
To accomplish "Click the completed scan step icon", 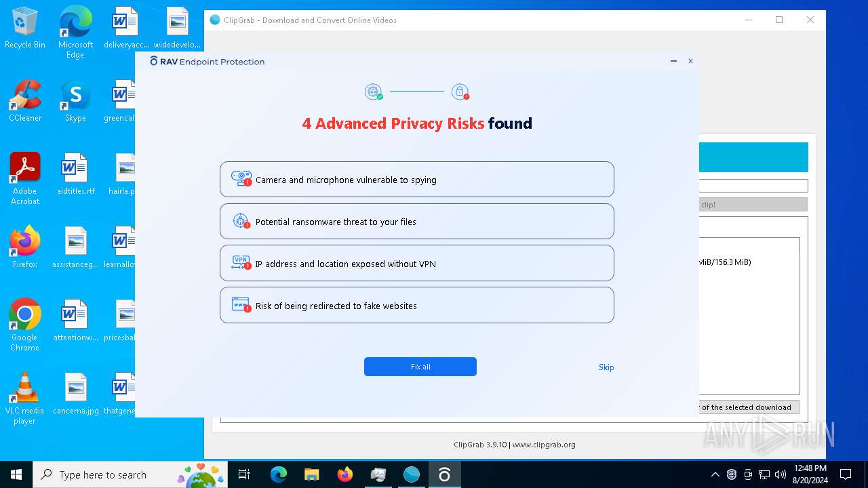I will [374, 92].
